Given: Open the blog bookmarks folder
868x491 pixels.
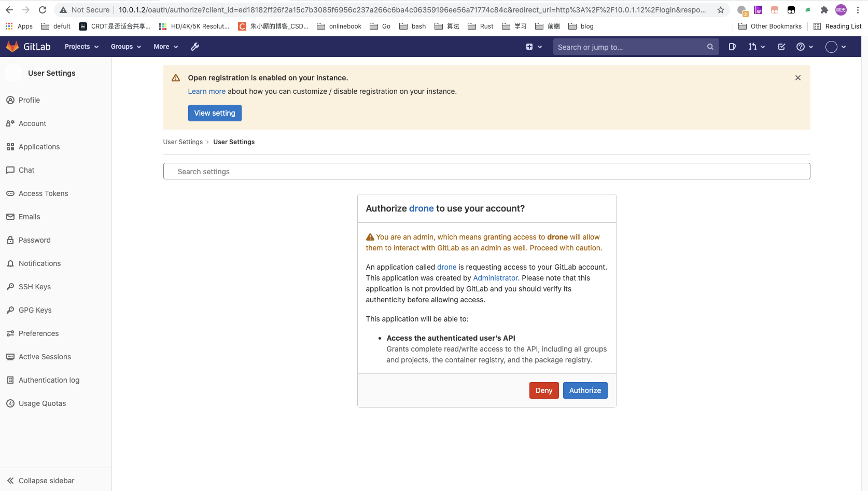Looking at the screenshot, I should (x=581, y=26).
